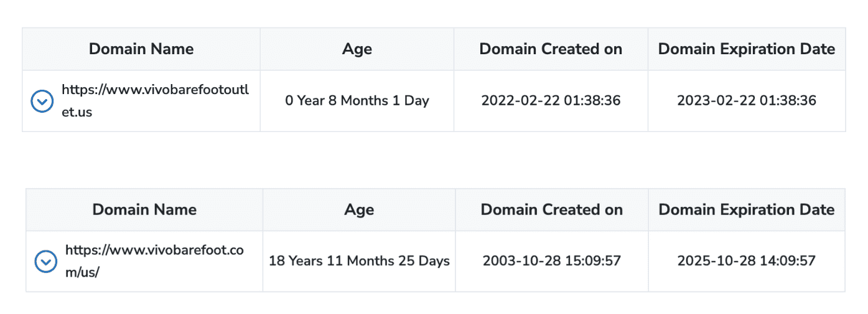Click Domain Created on header in top table
Viewport: 868px width, 314px height.
[551, 49]
